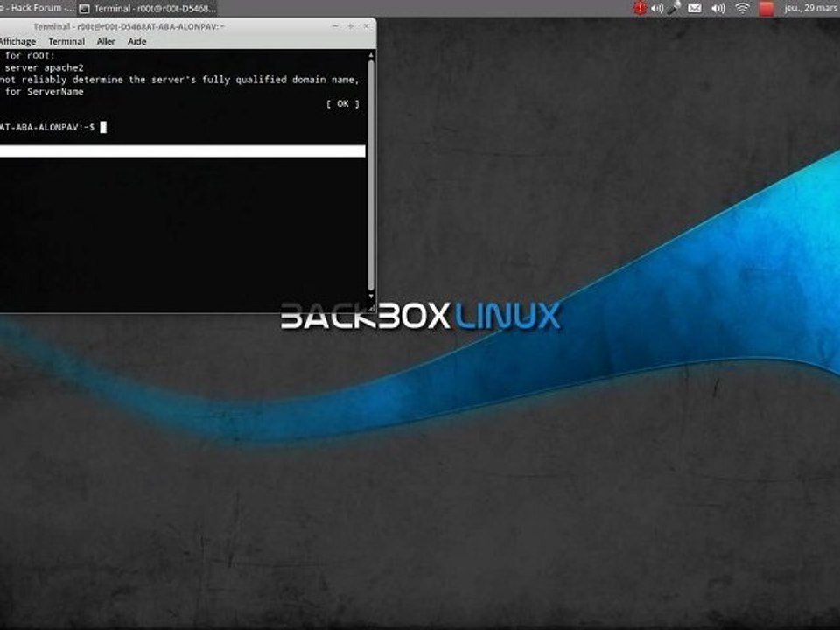Viewport: 840px width, 630px height.
Task: Click the 'for ServerName' output line
Action: click(x=44, y=92)
